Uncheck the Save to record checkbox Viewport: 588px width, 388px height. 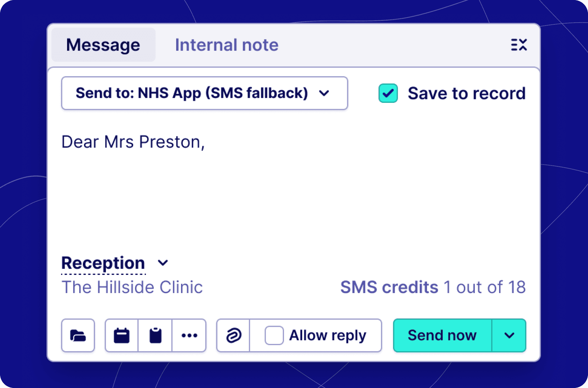(388, 93)
